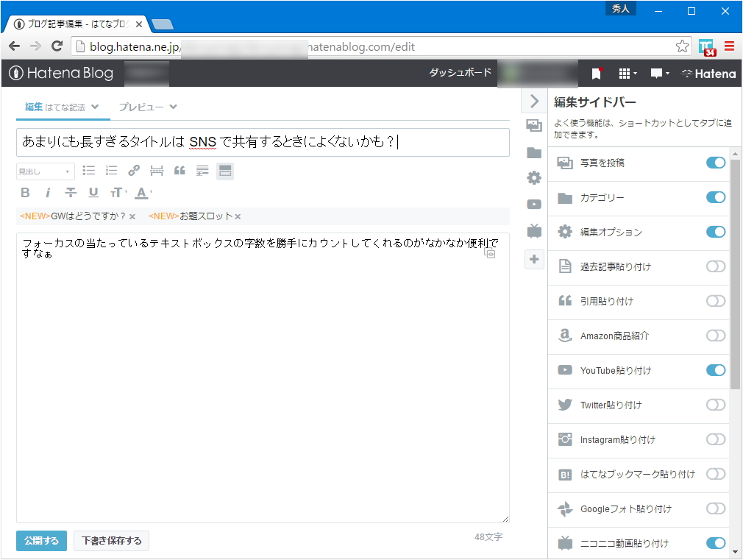Enable the Twitter貼り付け toggle
The height and width of the screenshot is (560, 743).
(714, 405)
